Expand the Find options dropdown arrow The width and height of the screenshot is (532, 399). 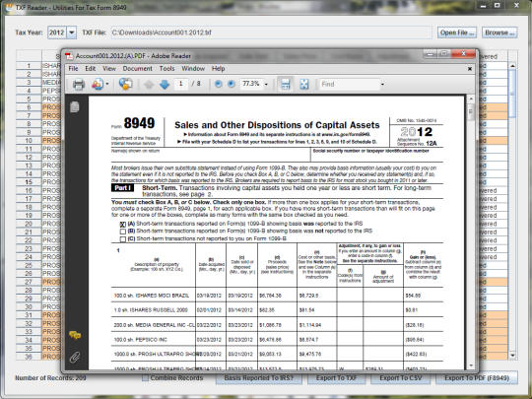click(382, 84)
